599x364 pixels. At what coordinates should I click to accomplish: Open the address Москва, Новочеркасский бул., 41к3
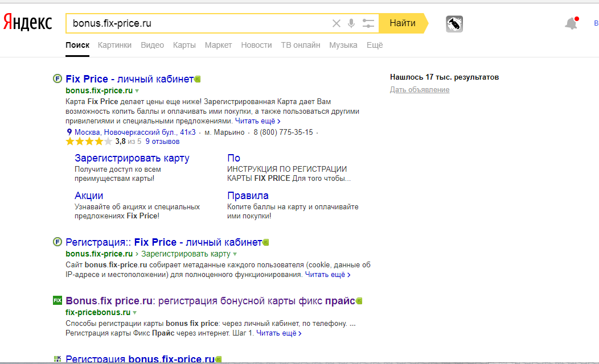pyautogui.click(x=135, y=132)
